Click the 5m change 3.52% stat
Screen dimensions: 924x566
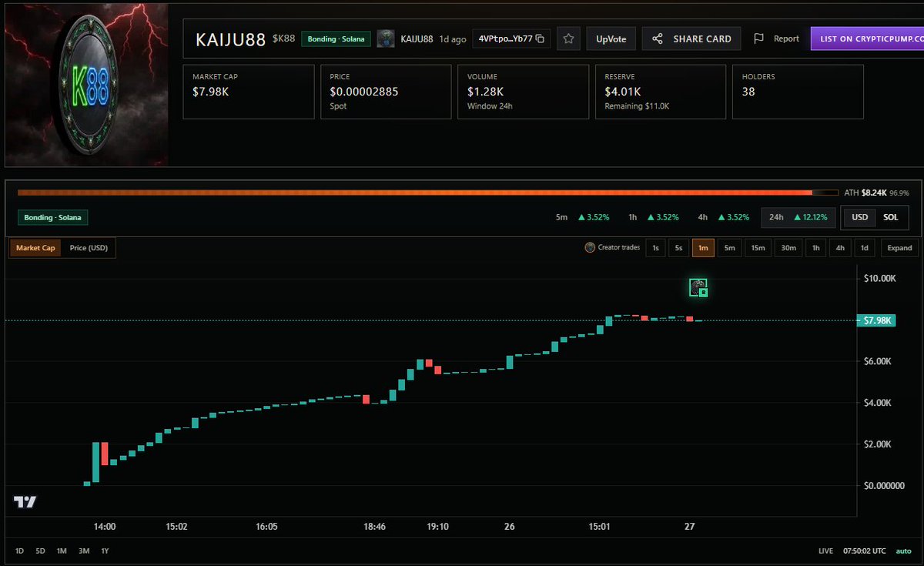(582, 217)
